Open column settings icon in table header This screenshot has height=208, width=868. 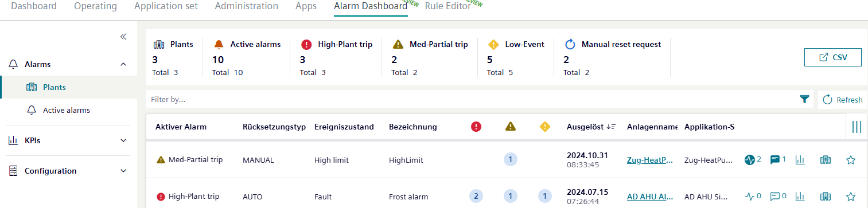point(857,127)
